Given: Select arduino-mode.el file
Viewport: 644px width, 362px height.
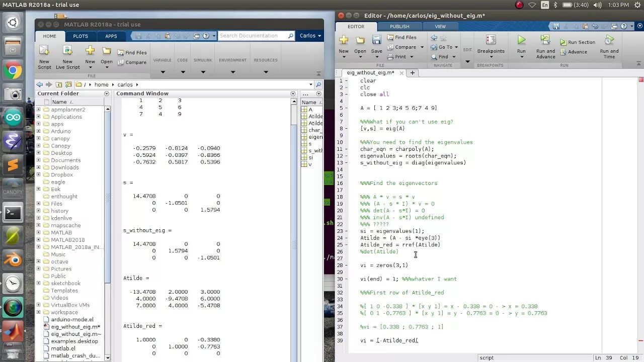Looking at the screenshot, I should (72, 319).
